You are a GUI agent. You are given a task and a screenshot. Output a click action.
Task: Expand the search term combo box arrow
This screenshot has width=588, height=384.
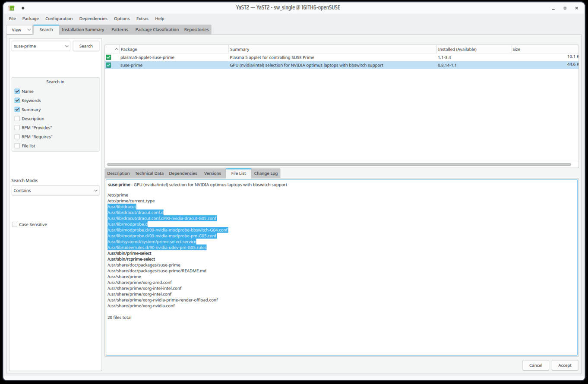point(66,46)
